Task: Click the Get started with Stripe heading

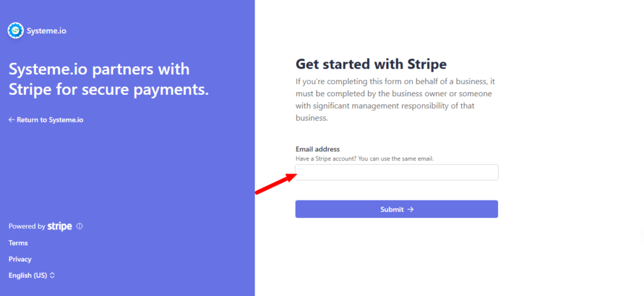Action: click(x=371, y=64)
